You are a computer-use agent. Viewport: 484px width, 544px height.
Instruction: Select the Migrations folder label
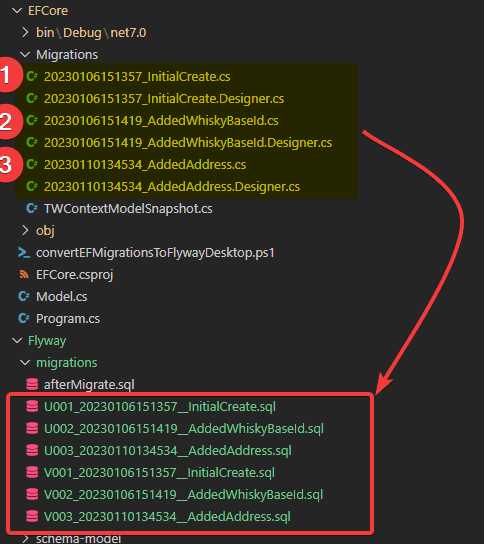point(67,55)
